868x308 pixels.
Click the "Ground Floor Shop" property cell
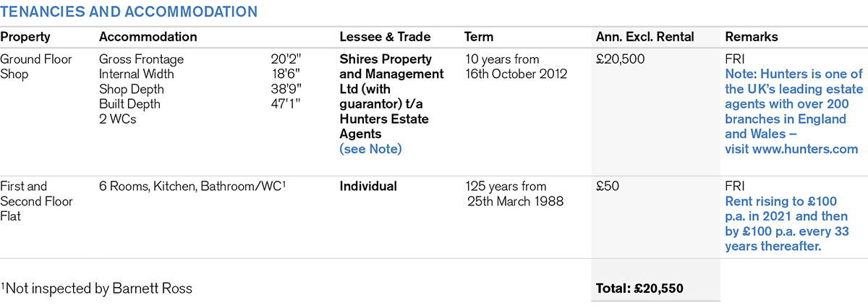click(36, 67)
